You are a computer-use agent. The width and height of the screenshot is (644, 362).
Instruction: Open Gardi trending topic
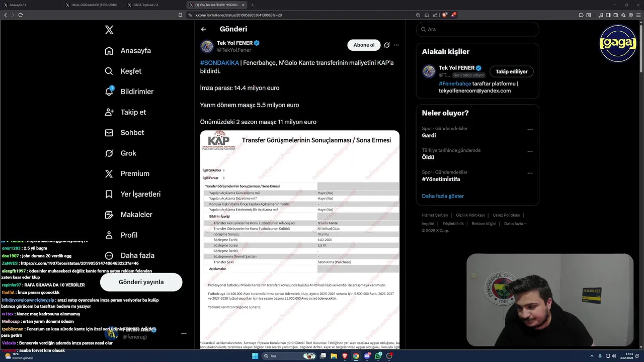coord(429,135)
